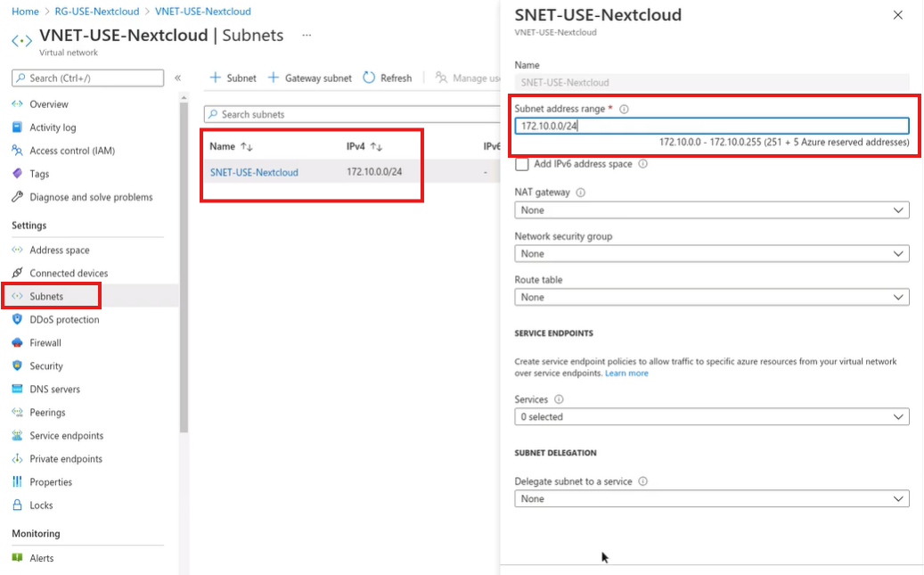Click info icon beside Delegate subnet to a service
The width and height of the screenshot is (924, 575).
(x=643, y=481)
